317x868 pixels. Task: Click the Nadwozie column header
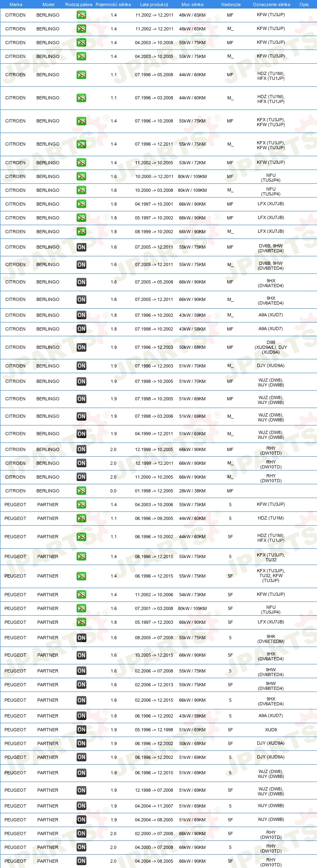pos(231,4)
